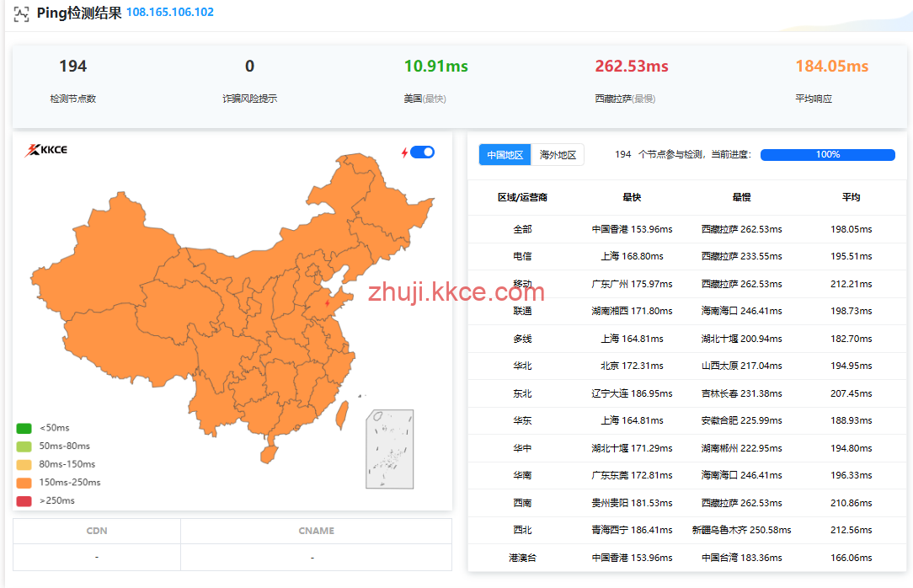Click the 100% progress bar

point(827,155)
